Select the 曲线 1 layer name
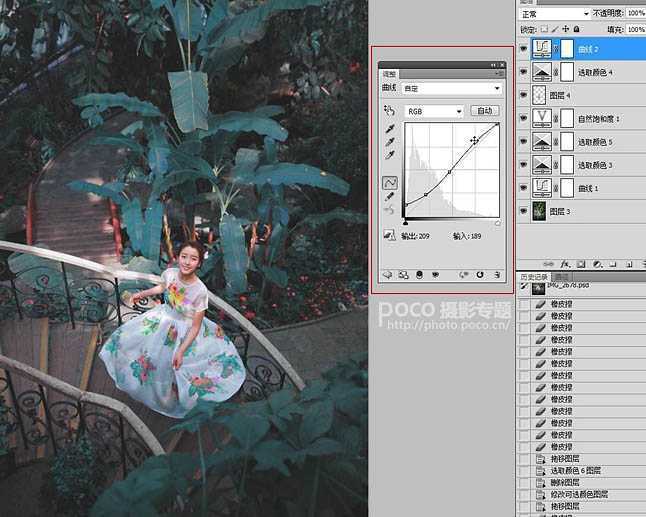 [x=588, y=189]
